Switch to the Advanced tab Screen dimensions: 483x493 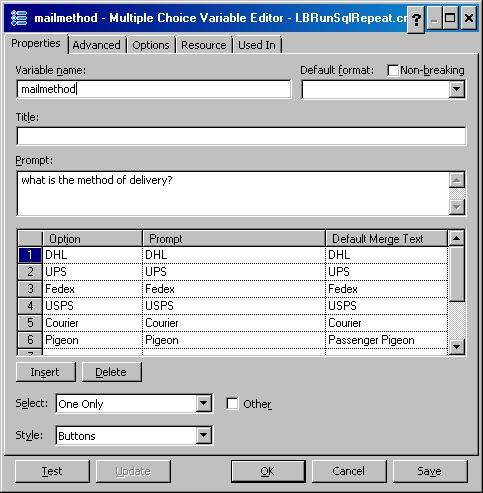pyautogui.click(x=96, y=45)
